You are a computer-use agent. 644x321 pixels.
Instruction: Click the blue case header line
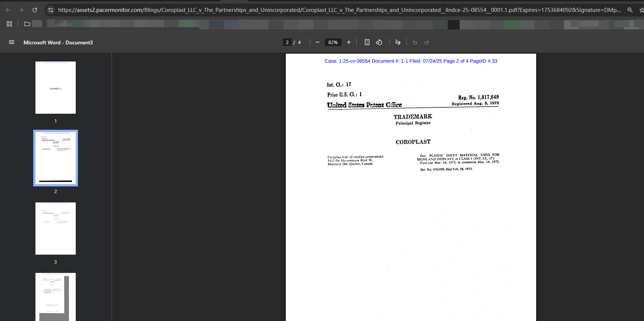(x=411, y=61)
